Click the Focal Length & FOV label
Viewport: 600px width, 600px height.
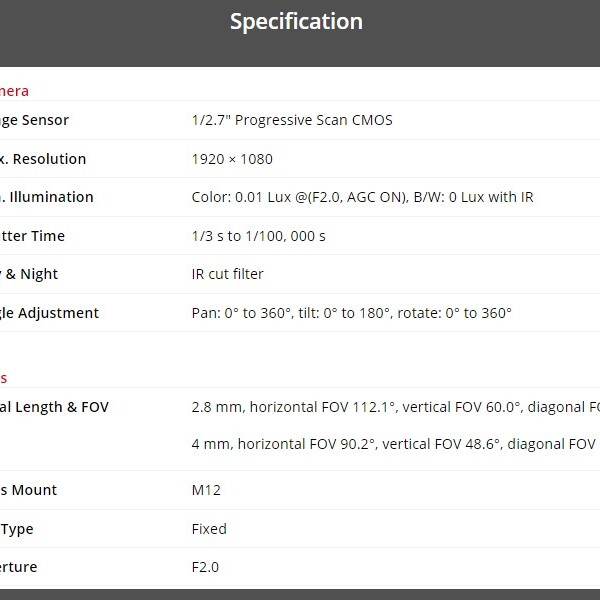pyautogui.click(x=55, y=407)
